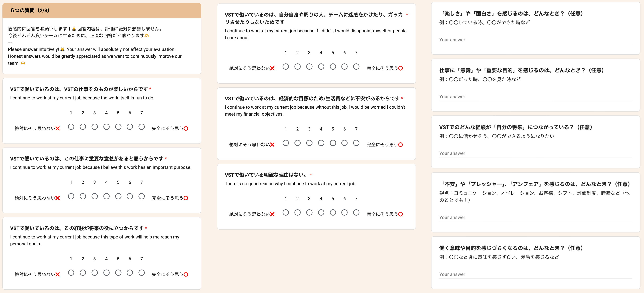644x293 pixels.
Task: Click answer field for 「意義」や「重要な目的」 question
Action: pyautogui.click(x=536, y=97)
